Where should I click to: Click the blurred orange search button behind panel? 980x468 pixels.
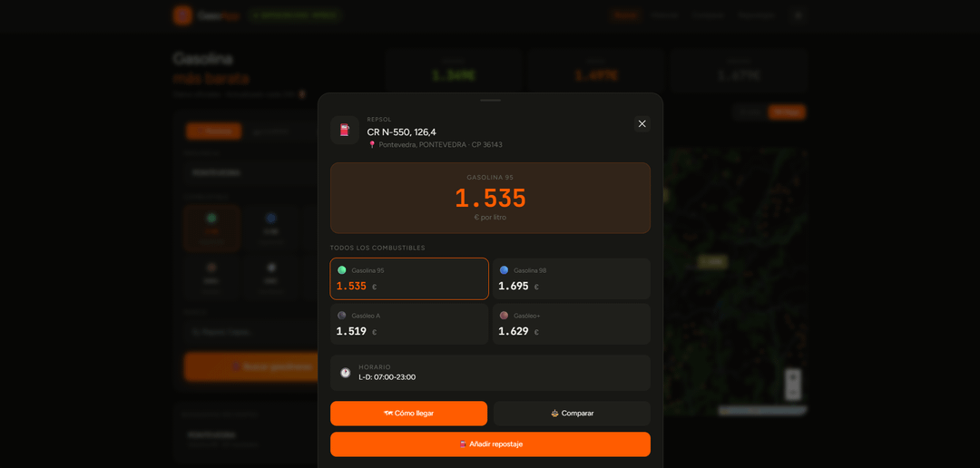252,366
